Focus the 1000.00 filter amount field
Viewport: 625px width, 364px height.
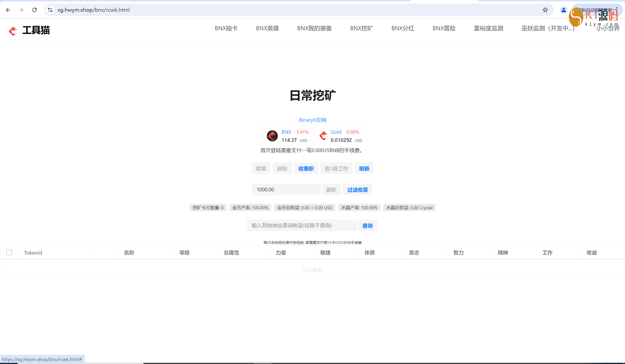coord(286,190)
